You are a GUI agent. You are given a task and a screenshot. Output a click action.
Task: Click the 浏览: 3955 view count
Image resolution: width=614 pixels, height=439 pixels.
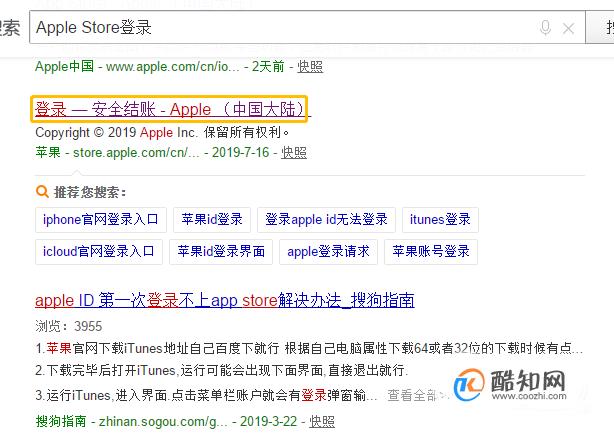(x=69, y=326)
